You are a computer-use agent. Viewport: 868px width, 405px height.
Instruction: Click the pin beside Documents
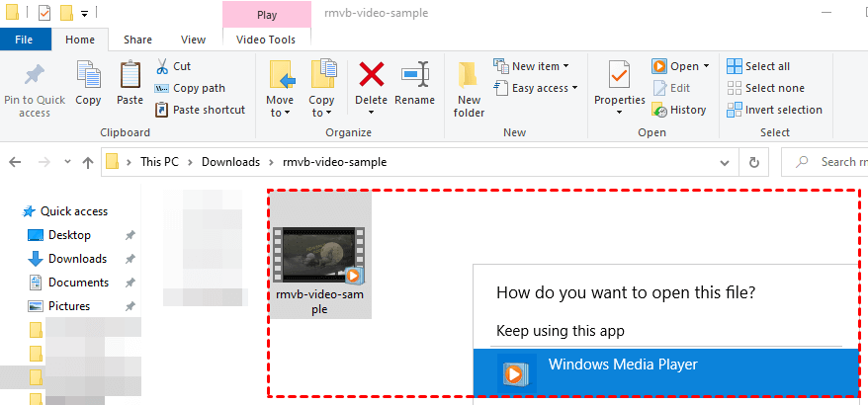pos(130,283)
